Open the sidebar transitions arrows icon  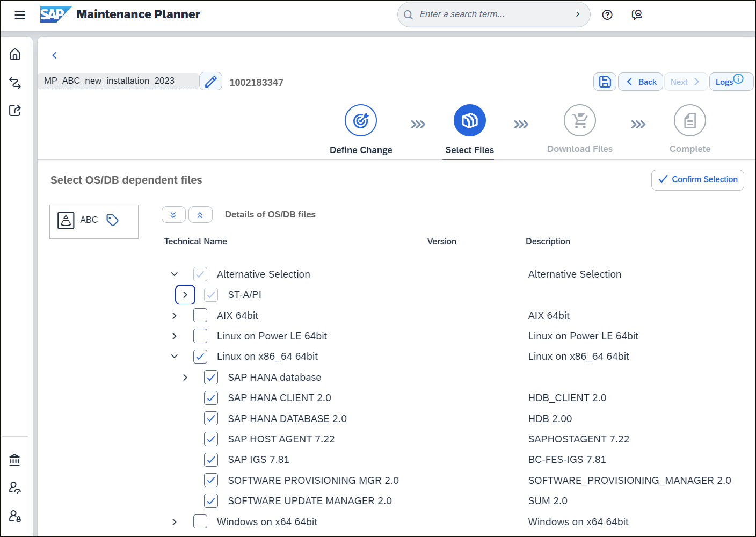[x=15, y=83]
